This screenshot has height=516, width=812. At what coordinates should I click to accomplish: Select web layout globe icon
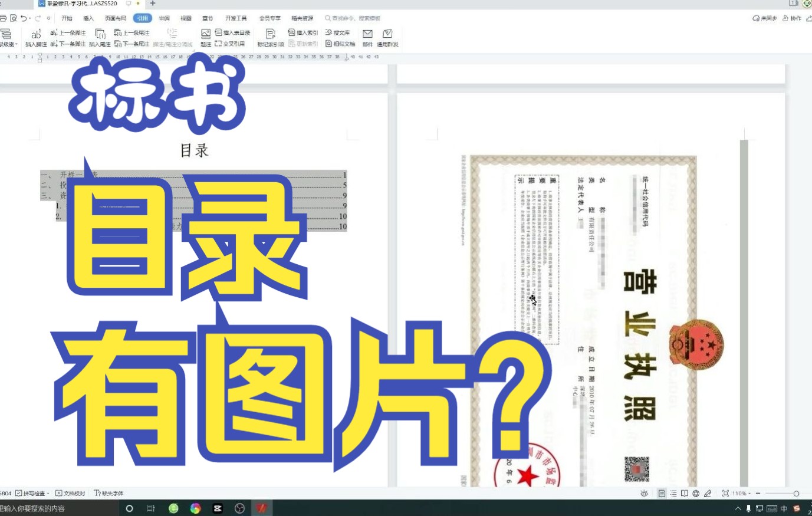[x=696, y=493]
